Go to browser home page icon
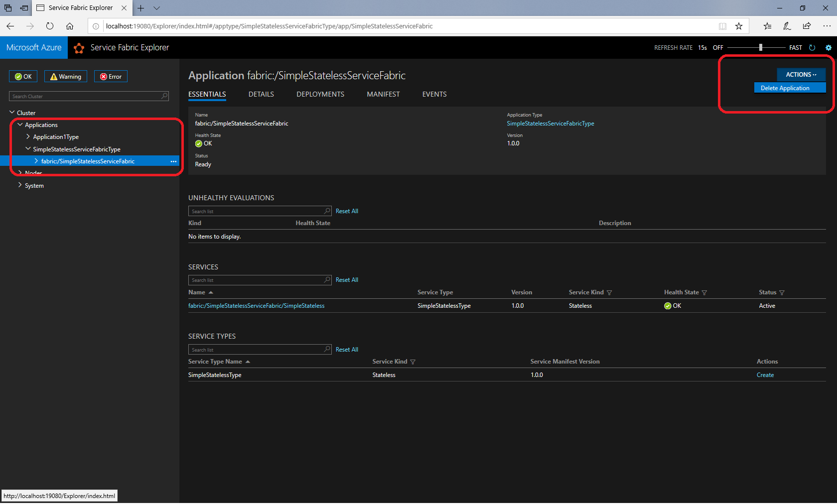 click(x=70, y=26)
